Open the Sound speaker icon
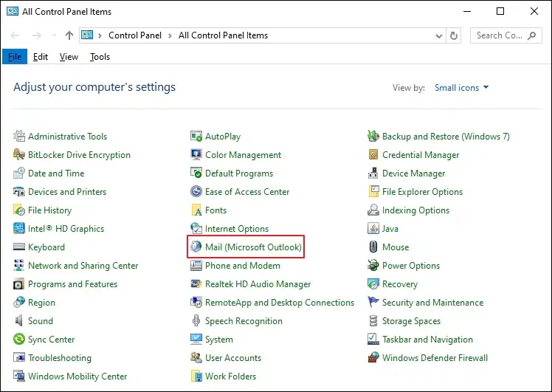Screen dimensions: 552x392 coord(19,320)
